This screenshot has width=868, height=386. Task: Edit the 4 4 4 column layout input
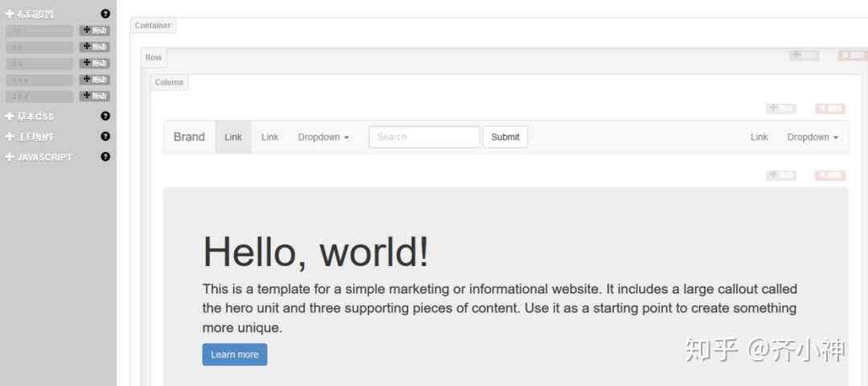click(x=39, y=80)
